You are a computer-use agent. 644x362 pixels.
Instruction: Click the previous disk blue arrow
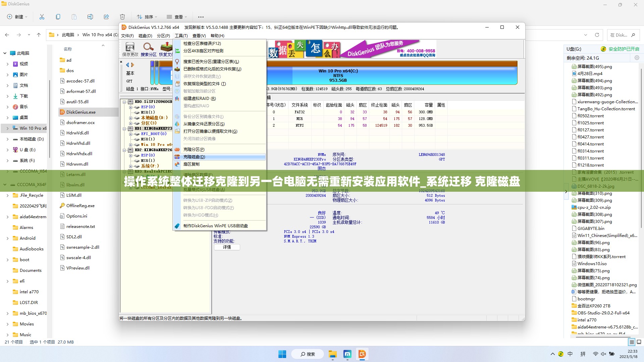point(127,65)
